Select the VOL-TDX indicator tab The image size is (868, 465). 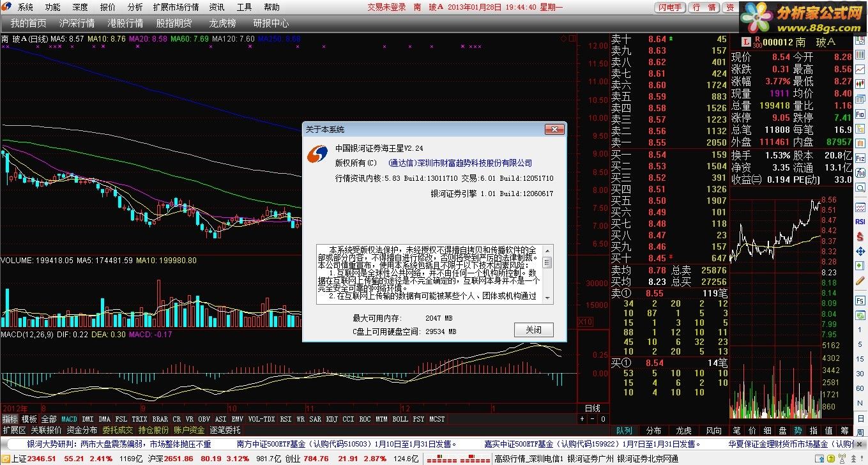coord(261,419)
